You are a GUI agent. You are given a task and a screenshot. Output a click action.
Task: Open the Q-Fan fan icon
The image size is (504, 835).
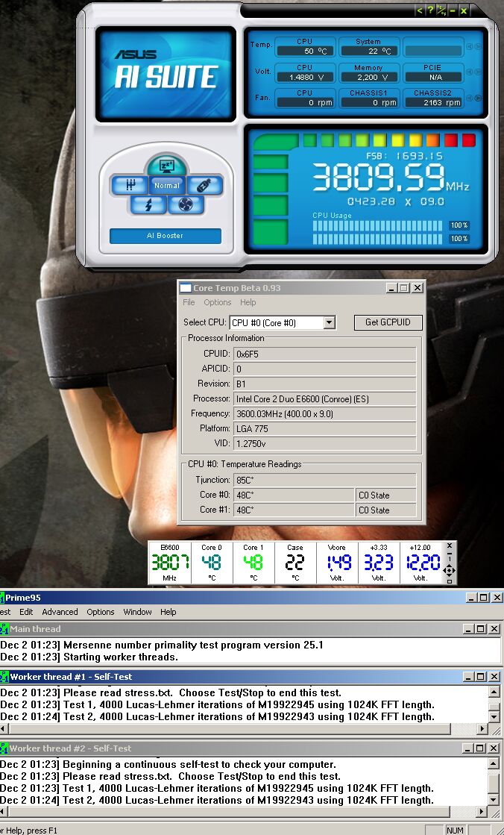click(185, 205)
